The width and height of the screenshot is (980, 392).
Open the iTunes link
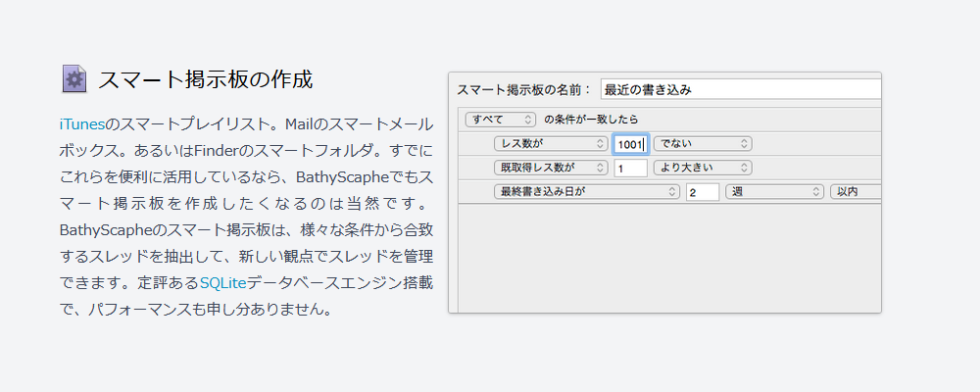click(x=81, y=123)
